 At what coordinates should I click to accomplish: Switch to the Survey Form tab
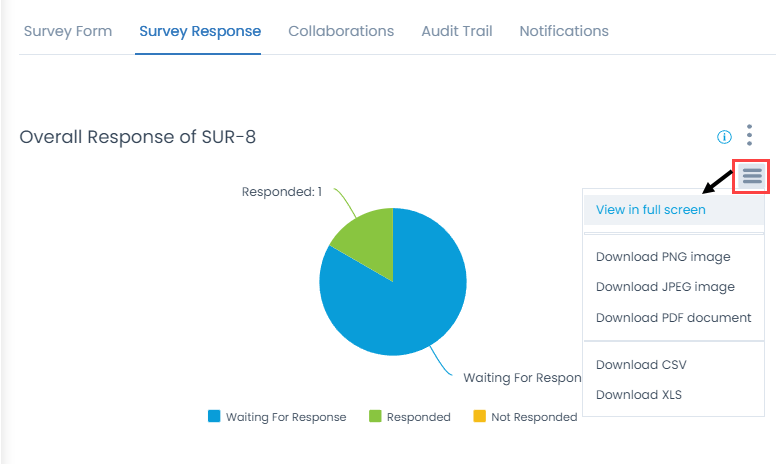coord(68,31)
